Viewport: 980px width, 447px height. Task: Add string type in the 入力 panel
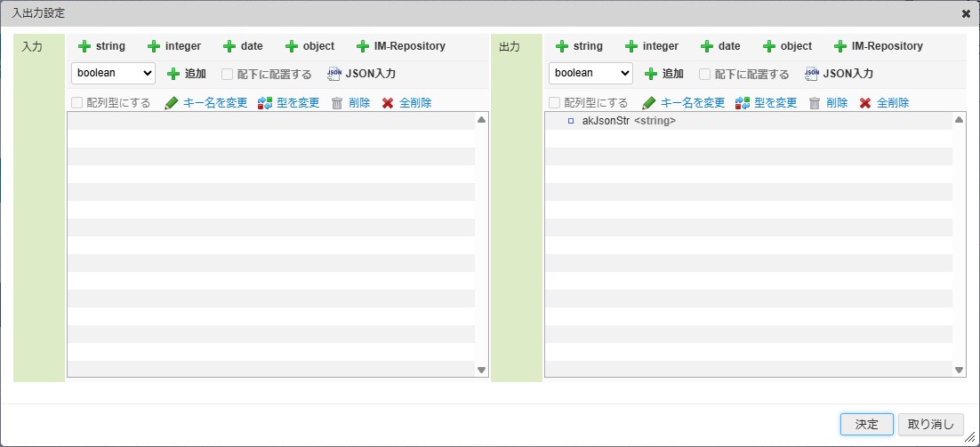coord(101,46)
